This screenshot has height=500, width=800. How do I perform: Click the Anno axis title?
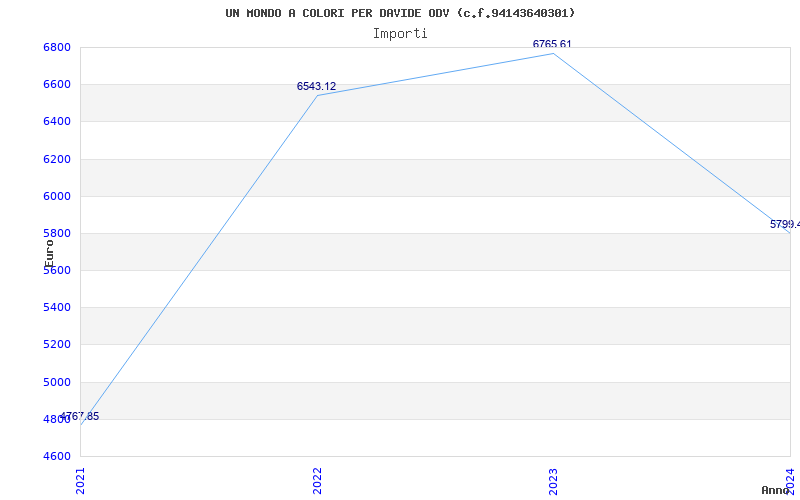[775, 490]
